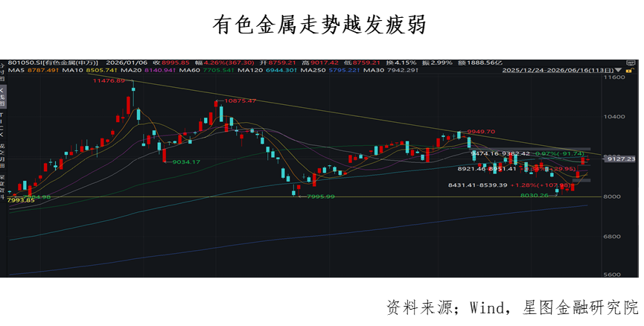Click the MA250 5795.22 indicator label
The image size is (644, 326).
pos(331,70)
